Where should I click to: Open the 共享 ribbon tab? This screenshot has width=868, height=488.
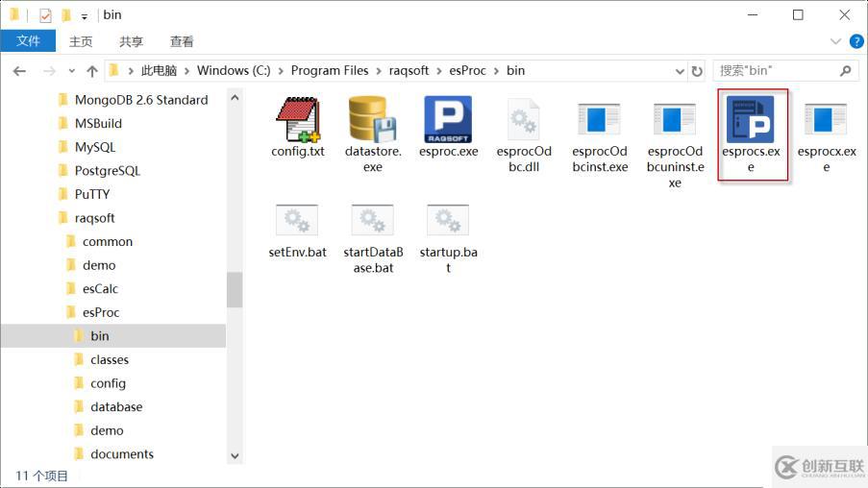click(x=131, y=41)
